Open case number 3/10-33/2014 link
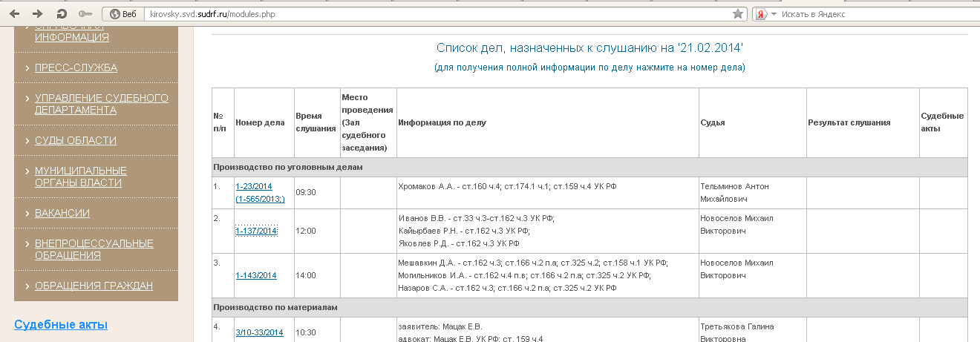Image resolution: width=980 pixels, height=342 pixels. tap(260, 332)
